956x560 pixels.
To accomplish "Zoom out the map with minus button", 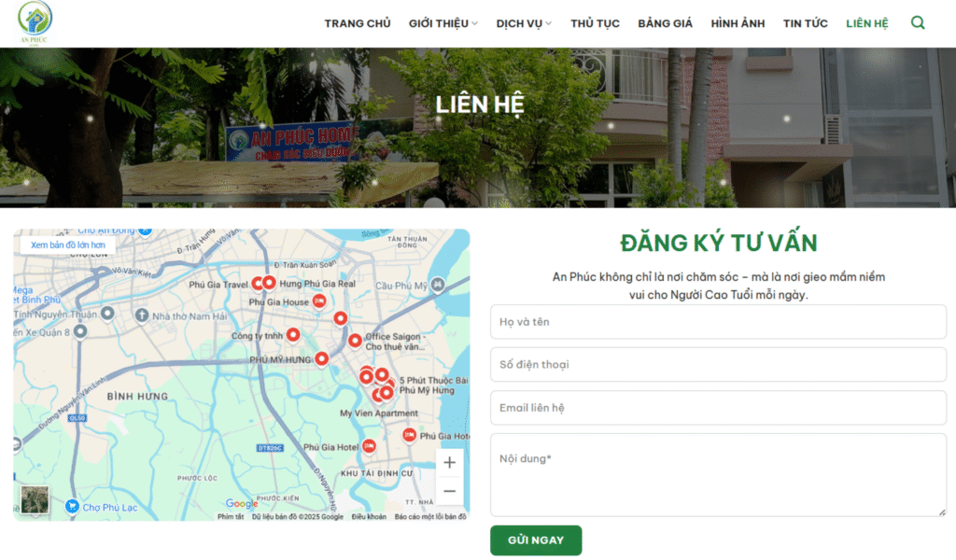I will (449, 491).
